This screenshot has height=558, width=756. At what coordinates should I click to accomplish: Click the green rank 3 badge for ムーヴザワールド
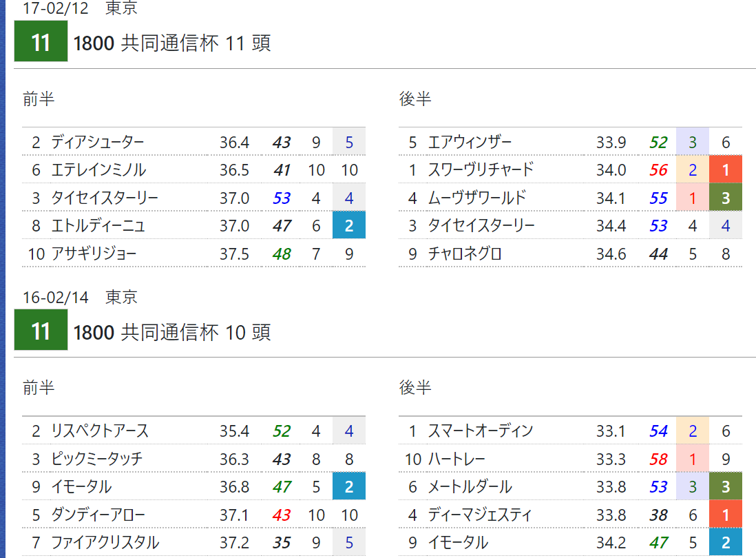[726, 197]
